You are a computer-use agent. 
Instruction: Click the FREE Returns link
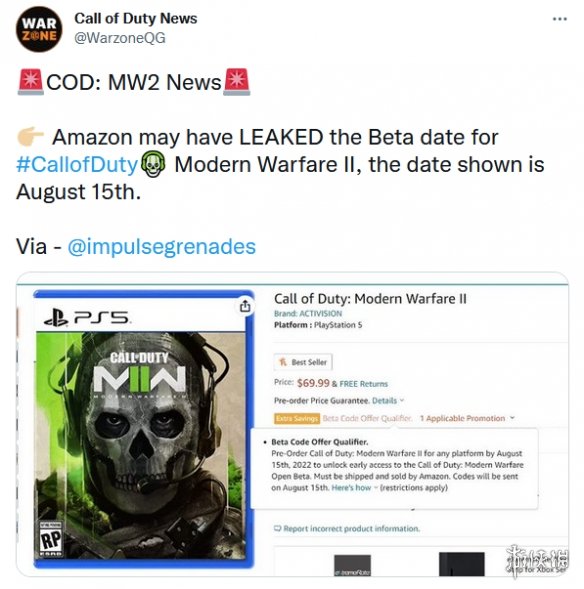coord(364,384)
